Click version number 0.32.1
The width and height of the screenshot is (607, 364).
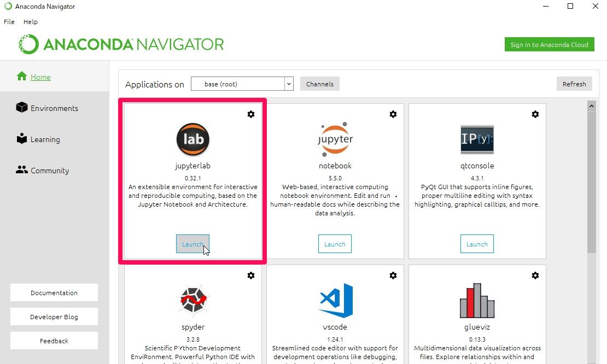pos(193,178)
